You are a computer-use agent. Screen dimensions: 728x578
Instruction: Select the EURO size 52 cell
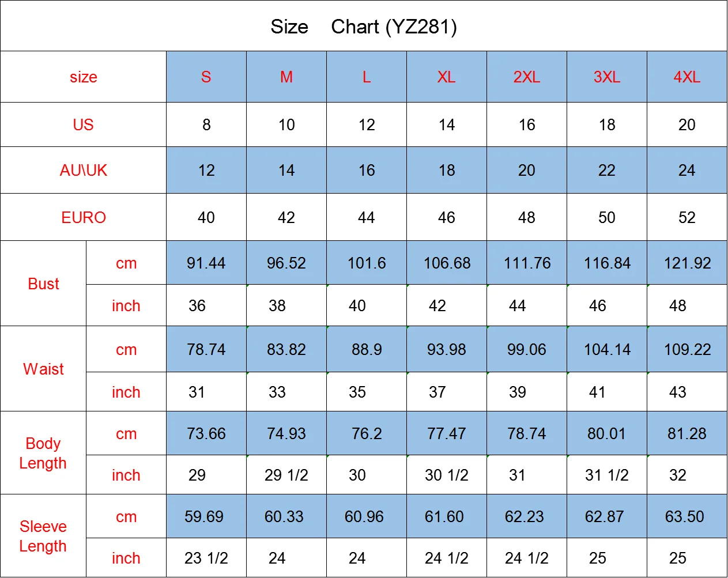pyautogui.click(x=687, y=218)
